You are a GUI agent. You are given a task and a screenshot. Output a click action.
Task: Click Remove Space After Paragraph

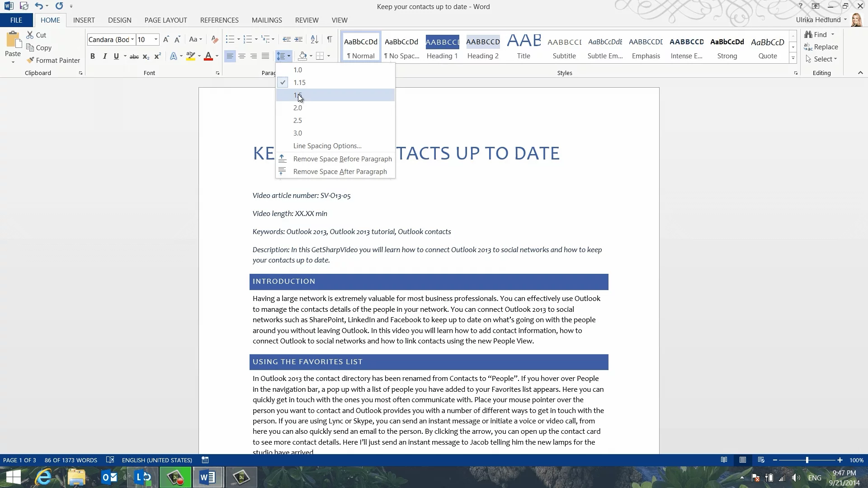(x=340, y=172)
